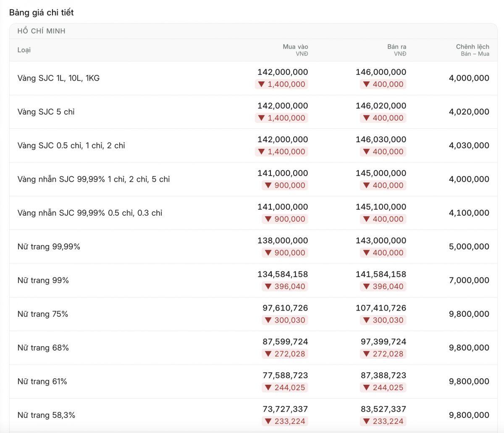The width and height of the screenshot is (504, 433).
Task: Click the 7,000,000 spread value for Nữ trang 99%
Action: click(x=469, y=280)
